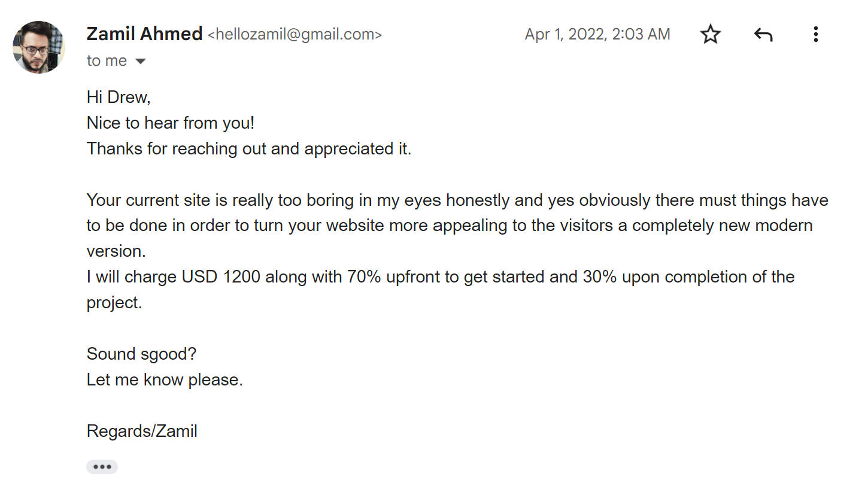Star this email from Zamil Ahmed
This screenshot has height=480, width=868.
[x=710, y=35]
